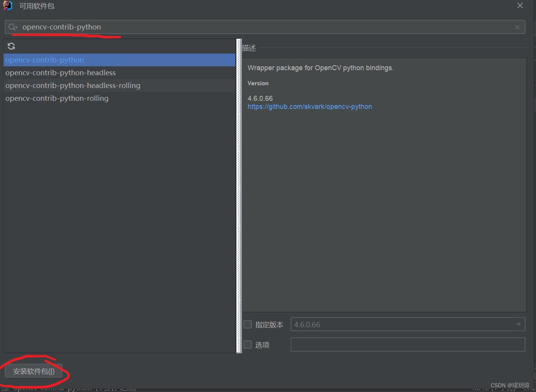
Task: Open the github.com/skvark/opencv-python link
Action: (x=310, y=107)
